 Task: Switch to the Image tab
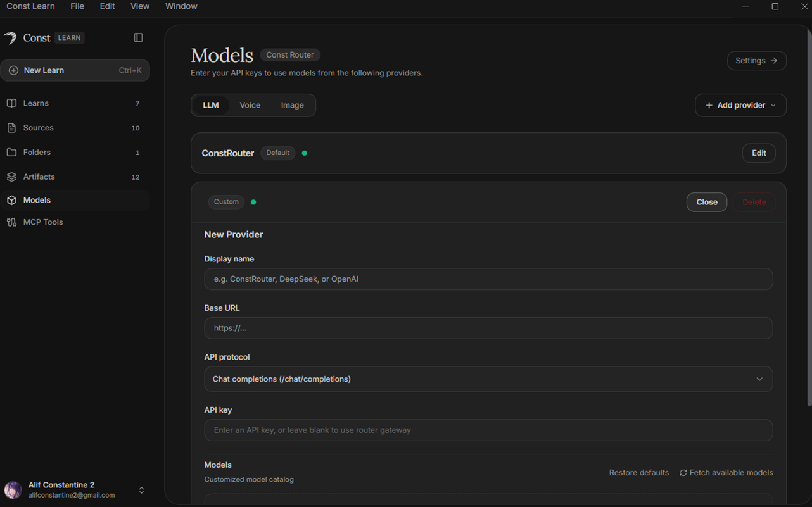pyautogui.click(x=293, y=105)
